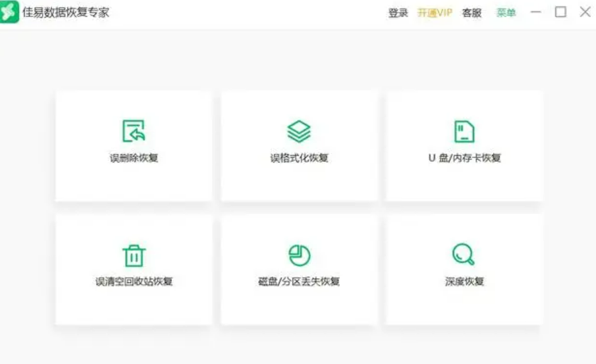
Task: Click the 深度恢复 text label
Action: tap(464, 281)
